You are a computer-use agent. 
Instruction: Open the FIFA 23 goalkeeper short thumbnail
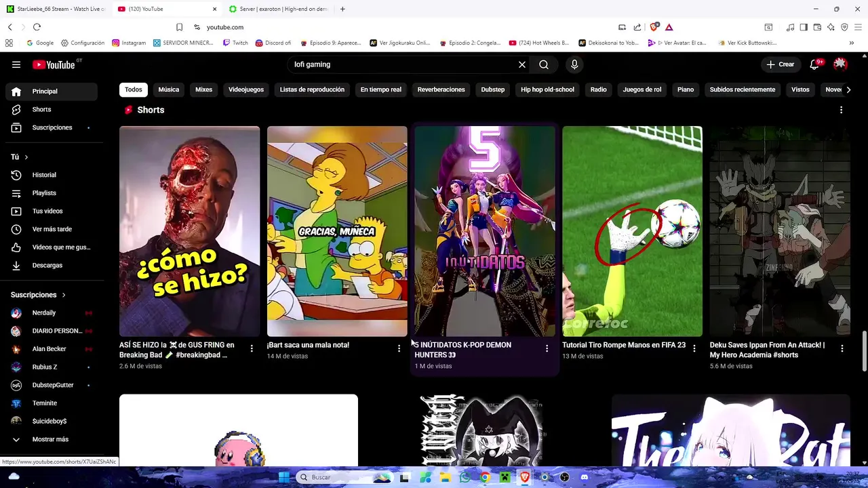pyautogui.click(x=632, y=231)
